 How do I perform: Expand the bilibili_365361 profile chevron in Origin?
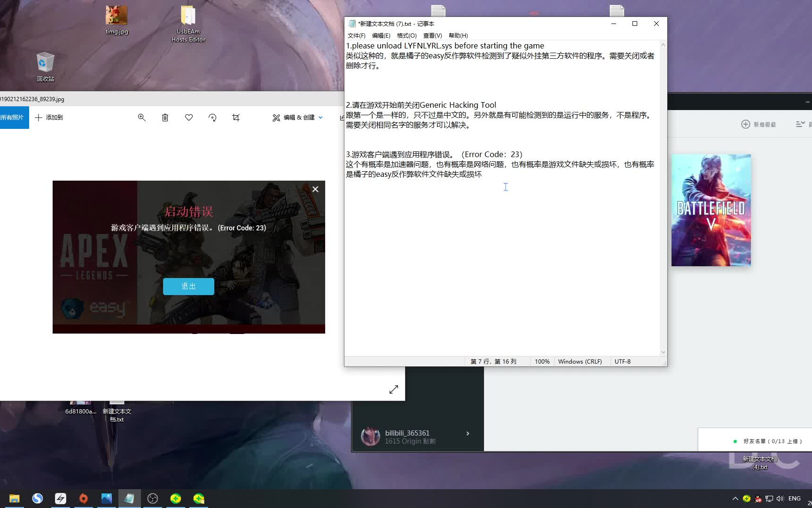[x=468, y=434]
